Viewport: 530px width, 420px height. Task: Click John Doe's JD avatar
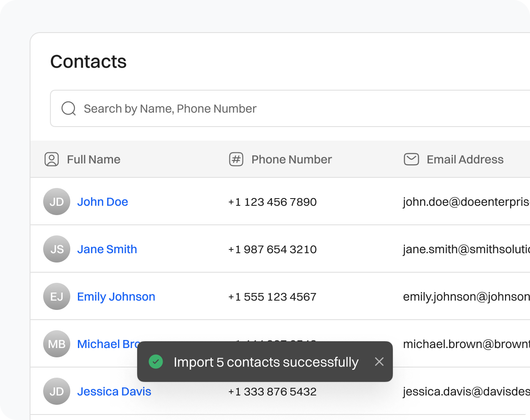56,202
